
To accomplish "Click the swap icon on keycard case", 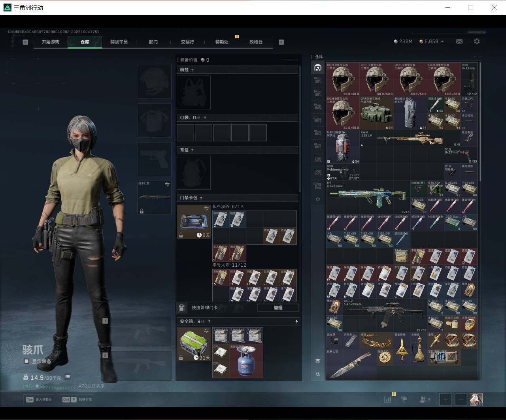I will [206, 208].
